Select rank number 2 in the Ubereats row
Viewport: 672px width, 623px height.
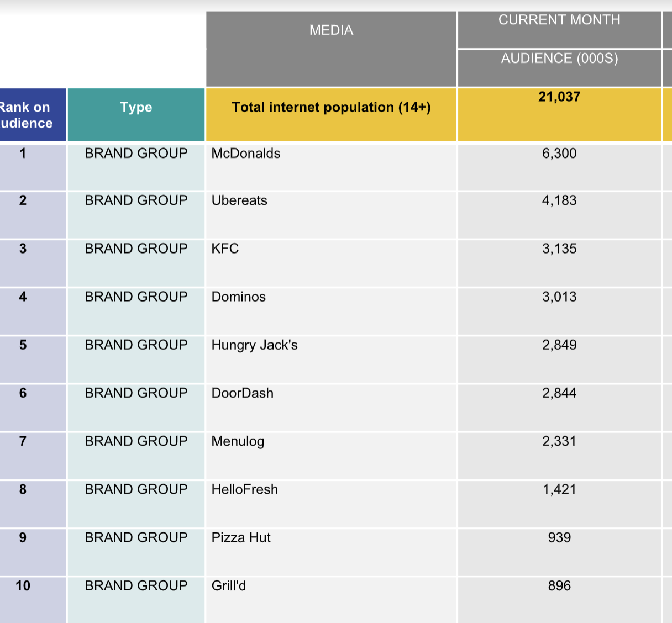[x=23, y=200]
